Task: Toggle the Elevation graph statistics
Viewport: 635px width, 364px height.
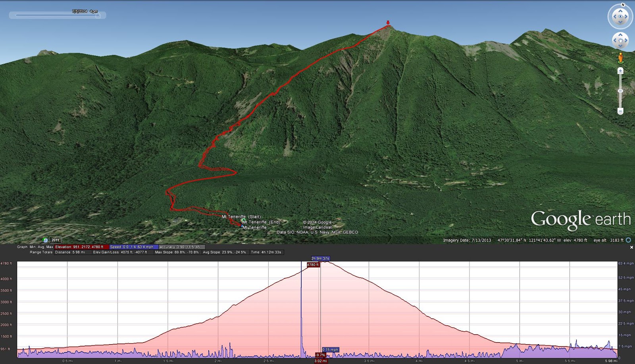Action: 81,247
